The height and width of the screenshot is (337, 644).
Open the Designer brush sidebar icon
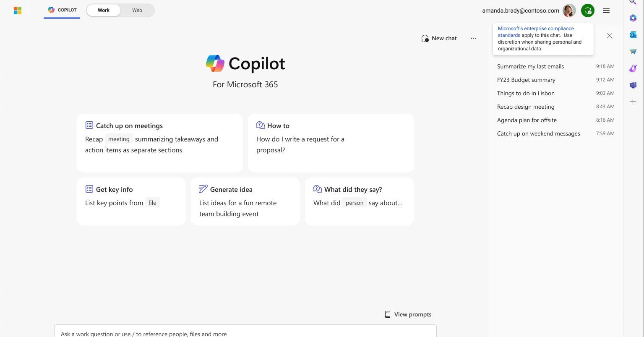tap(633, 68)
